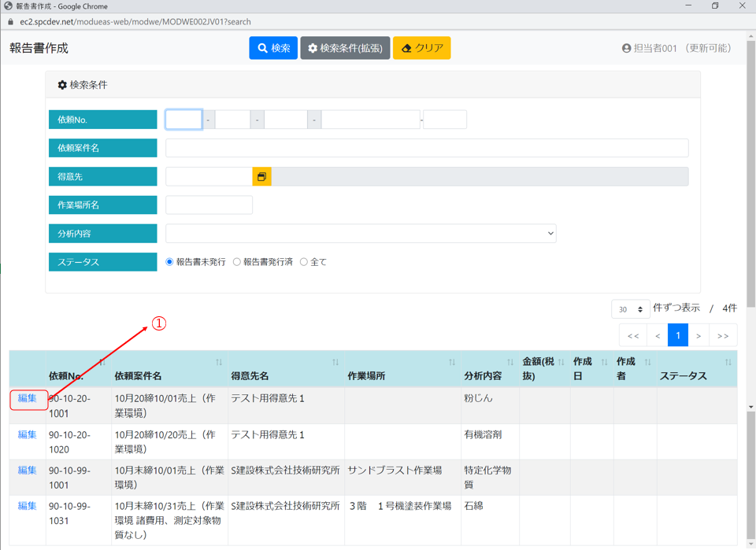Go to next page with > button
The width and height of the screenshot is (756, 550).
(x=699, y=336)
